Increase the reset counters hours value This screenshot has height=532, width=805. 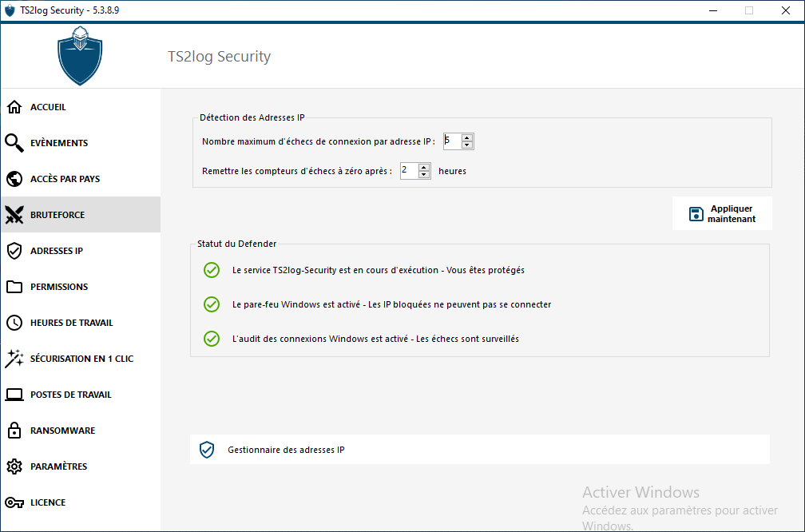pos(423,168)
